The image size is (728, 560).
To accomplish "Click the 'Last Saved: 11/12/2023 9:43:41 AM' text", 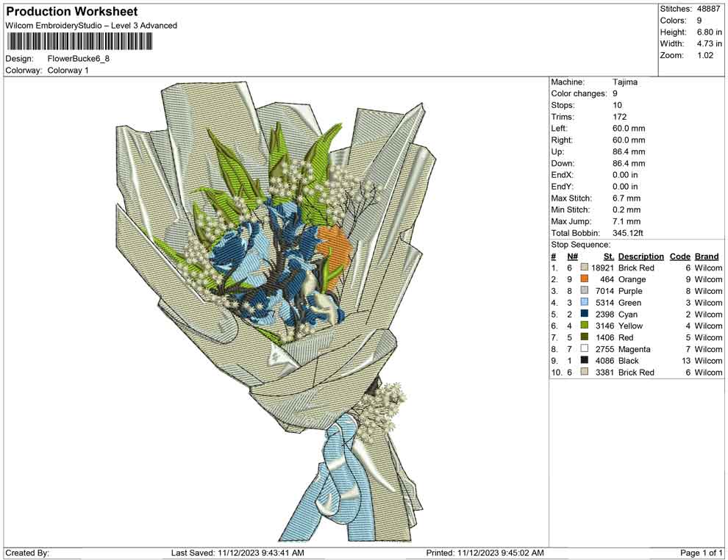I will [238, 553].
